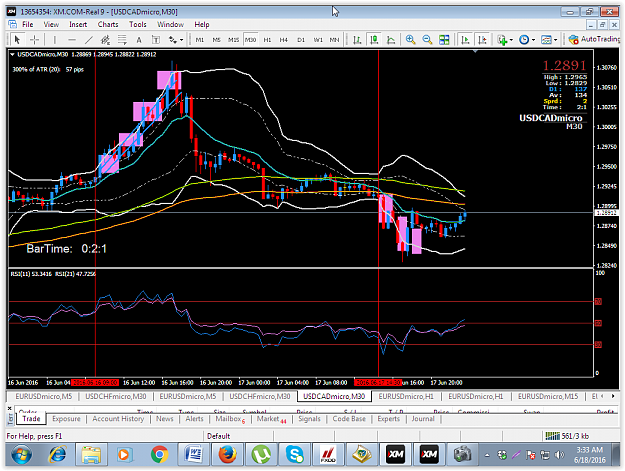Image resolution: width=625 pixels, height=471 pixels.
Task: Select the text label tool
Action: tap(156, 39)
